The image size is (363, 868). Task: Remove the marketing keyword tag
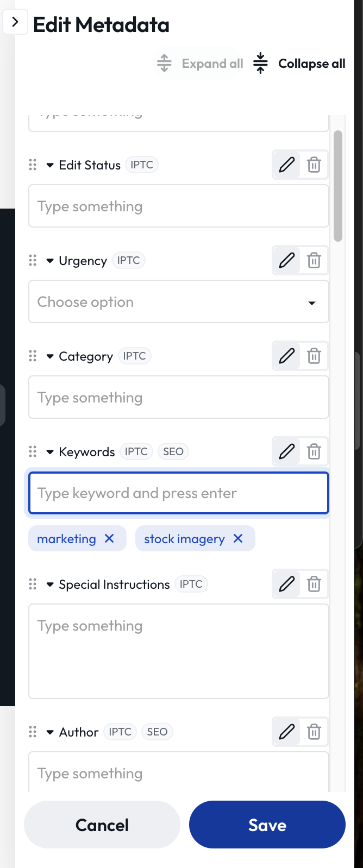pos(109,538)
